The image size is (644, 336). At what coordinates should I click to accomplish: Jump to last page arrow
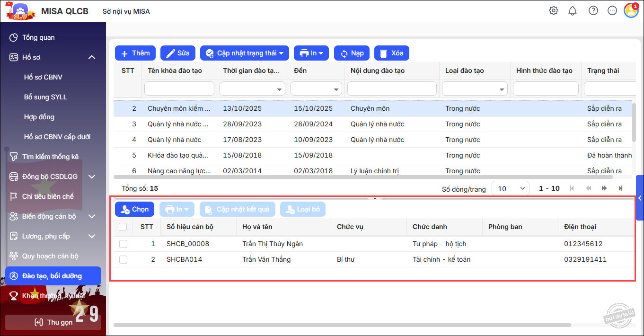(620, 188)
